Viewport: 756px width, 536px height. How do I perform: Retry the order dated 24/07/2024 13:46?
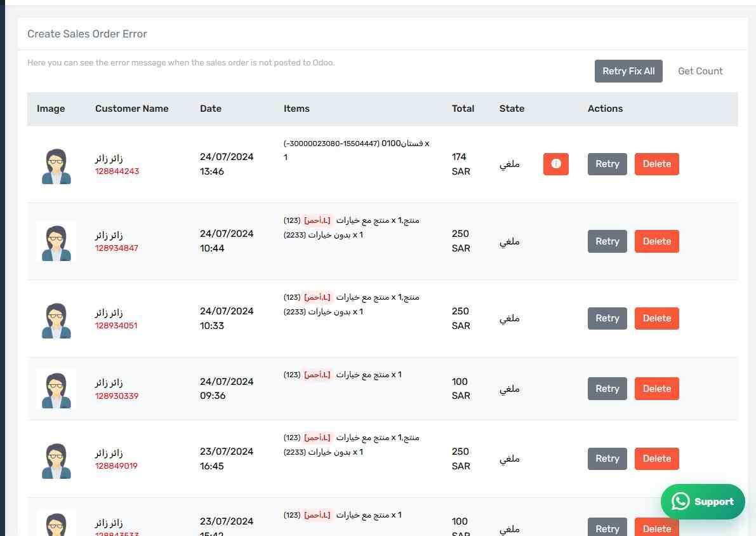(x=607, y=164)
